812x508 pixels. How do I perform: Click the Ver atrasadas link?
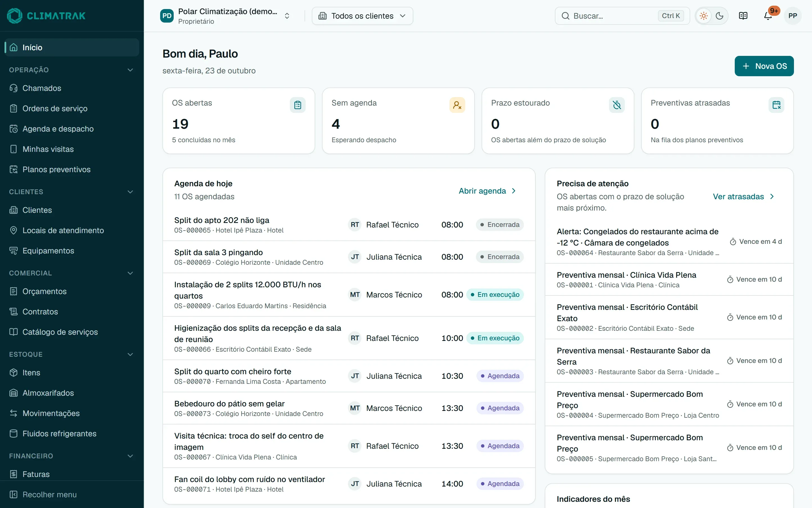(743, 196)
